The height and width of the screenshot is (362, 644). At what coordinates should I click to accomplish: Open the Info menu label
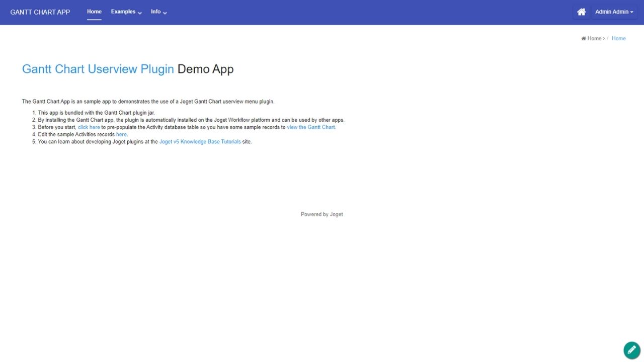156,12
